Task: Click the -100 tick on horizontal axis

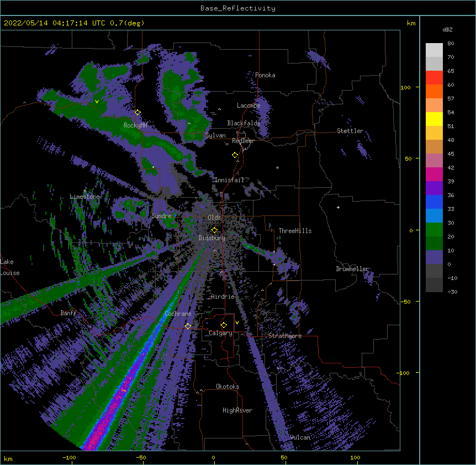Action: click(x=69, y=457)
